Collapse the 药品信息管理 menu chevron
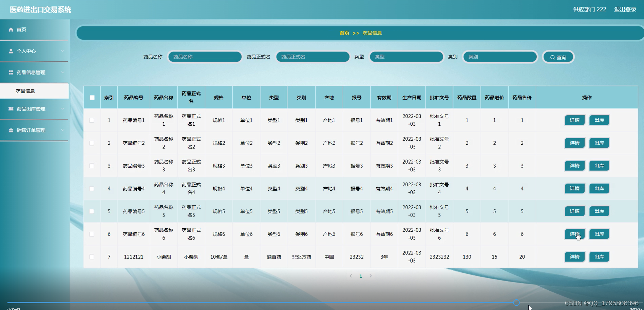Image resolution: width=644 pixels, height=310 pixels. pyautogui.click(x=62, y=72)
